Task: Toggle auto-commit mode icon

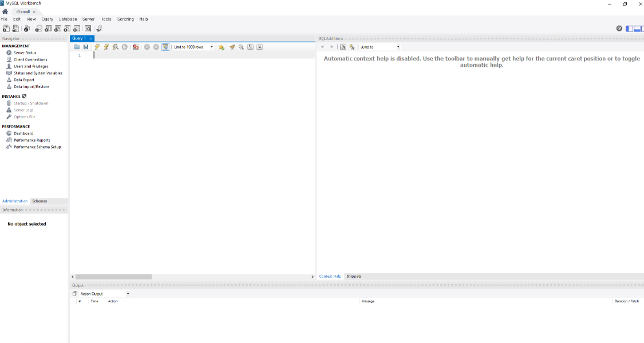Action: click(x=165, y=47)
